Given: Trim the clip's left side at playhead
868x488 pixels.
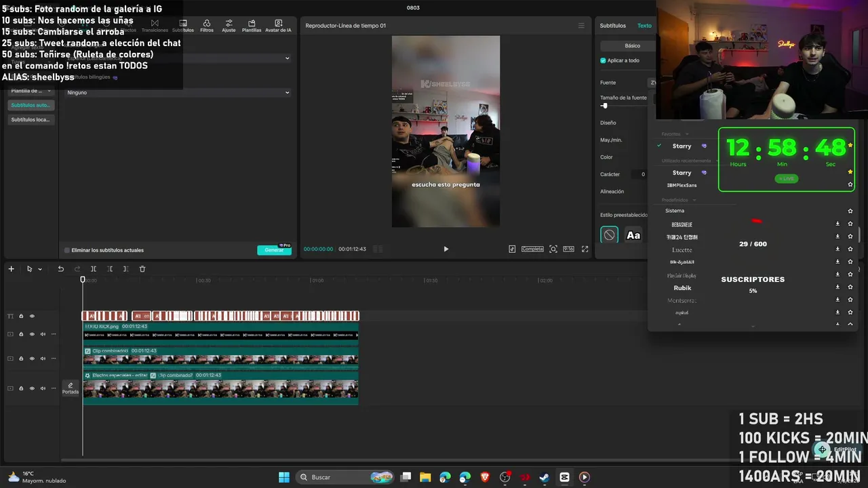Looking at the screenshot, I should [x=110, y=269].
